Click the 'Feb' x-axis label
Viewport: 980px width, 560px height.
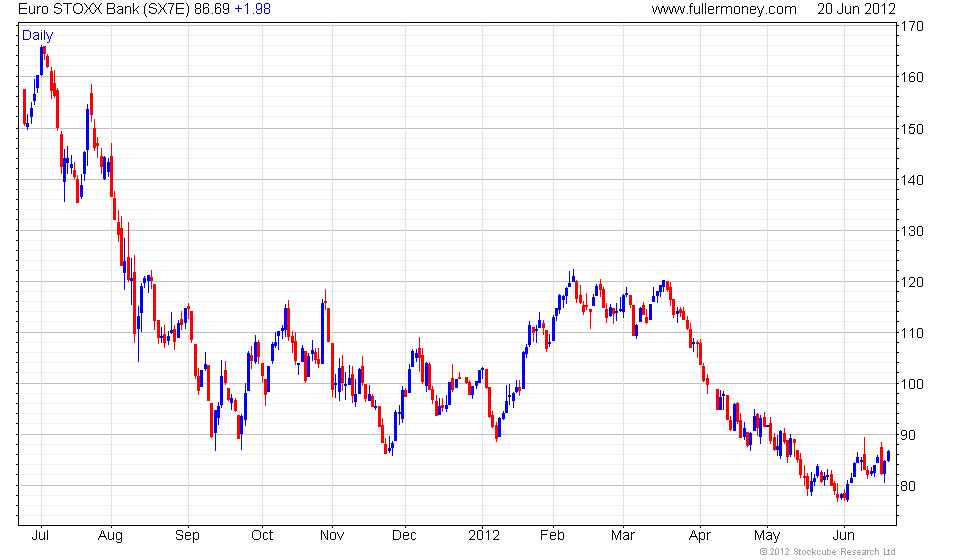coord(552,536)
